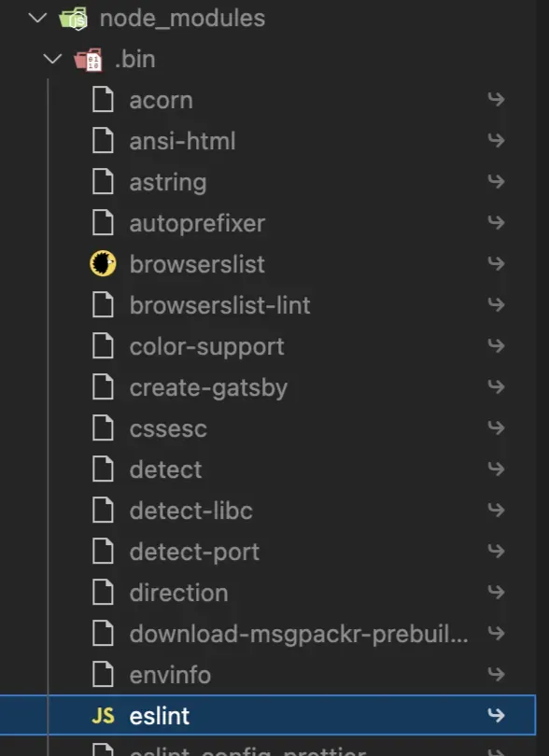Click the browserslist circular icon
The image size is (549, 756).
coord(103,264)
